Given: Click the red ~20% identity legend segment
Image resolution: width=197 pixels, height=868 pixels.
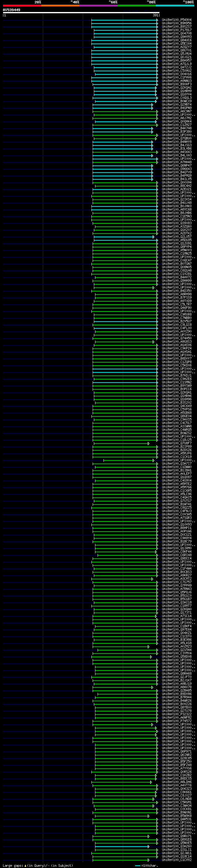Looking at the screenshot, I should tap(22, 6).
